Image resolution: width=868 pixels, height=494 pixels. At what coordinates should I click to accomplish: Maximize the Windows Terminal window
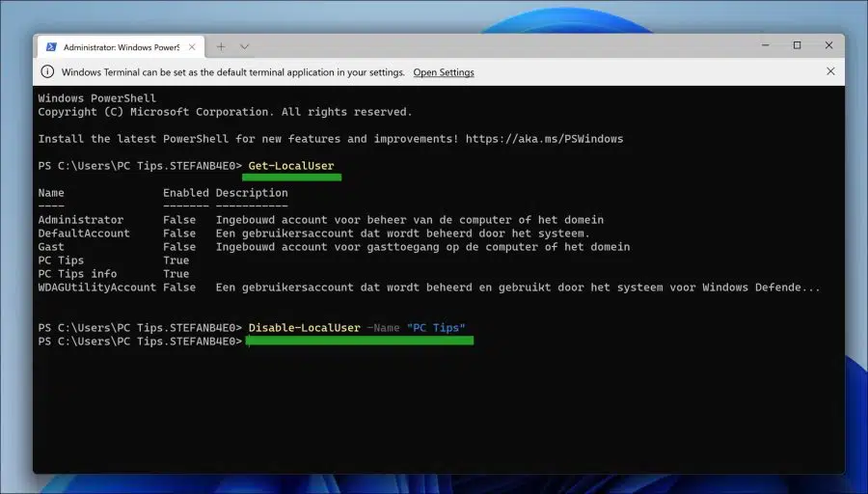pyautogui.click(x=798, y=45)
